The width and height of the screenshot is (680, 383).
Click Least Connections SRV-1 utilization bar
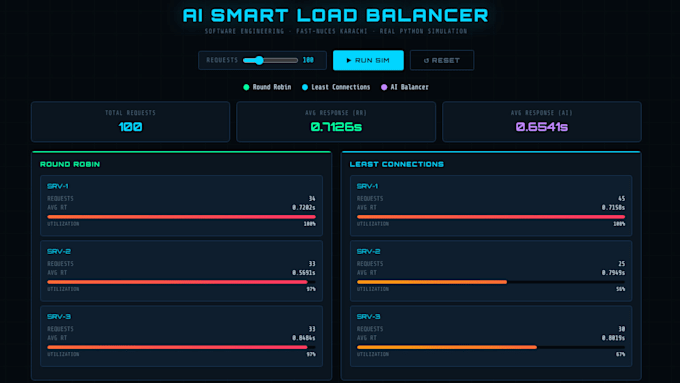click(491, 217)
